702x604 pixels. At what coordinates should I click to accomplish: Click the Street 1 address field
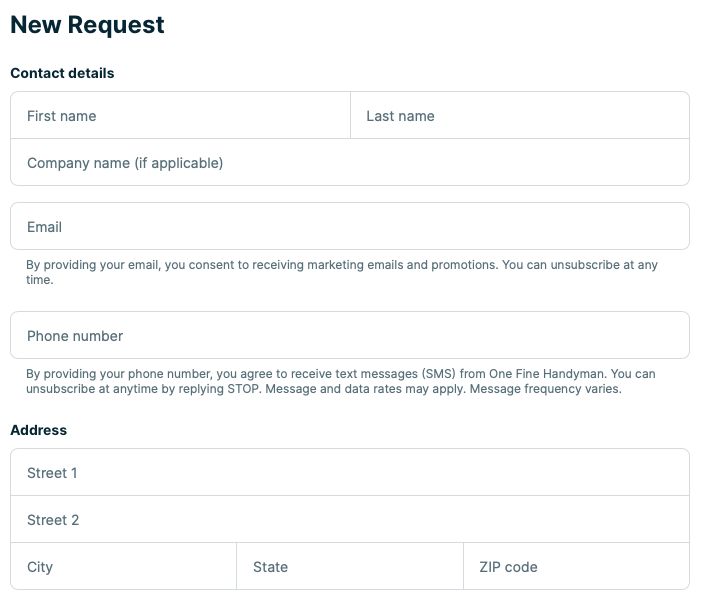tap(350, 473)
